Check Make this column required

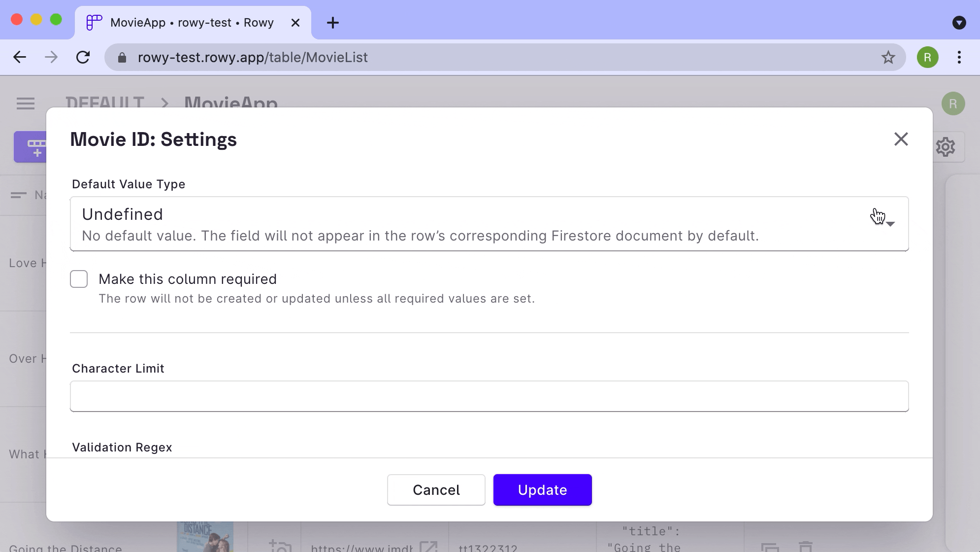[79, 279]
